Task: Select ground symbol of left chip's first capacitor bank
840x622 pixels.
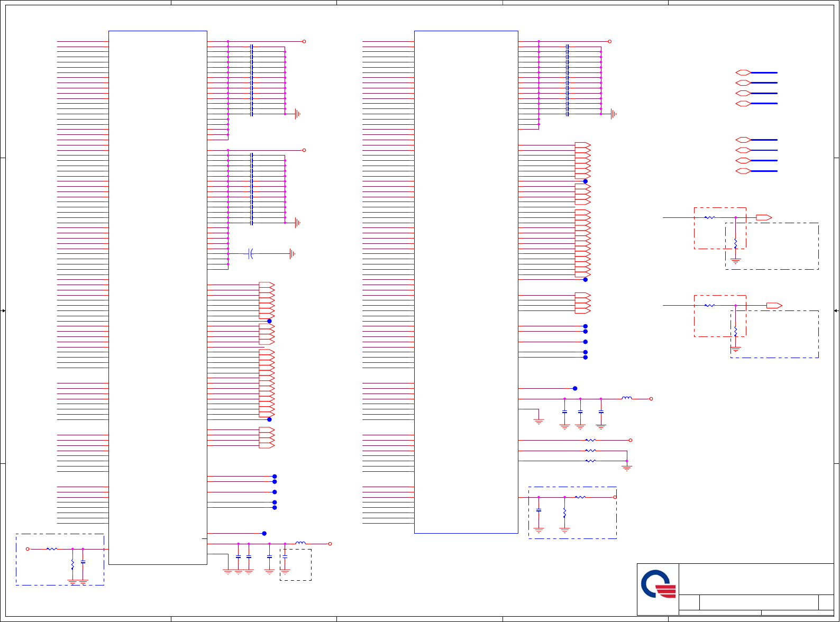Action: 298,114
